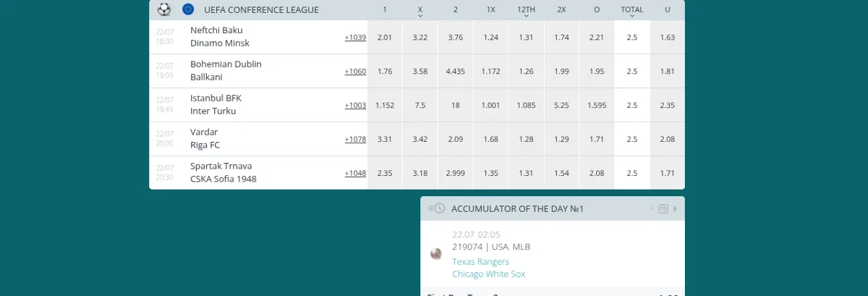Pick odds 2.09 for Riga FC win

456,139
